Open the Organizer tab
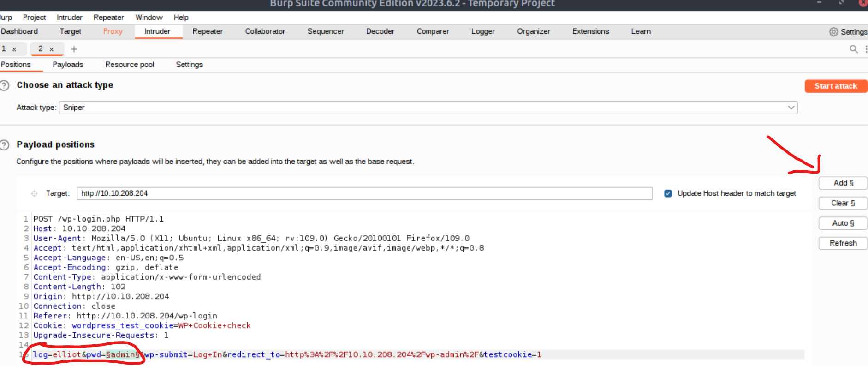 (x=534, y=31)
